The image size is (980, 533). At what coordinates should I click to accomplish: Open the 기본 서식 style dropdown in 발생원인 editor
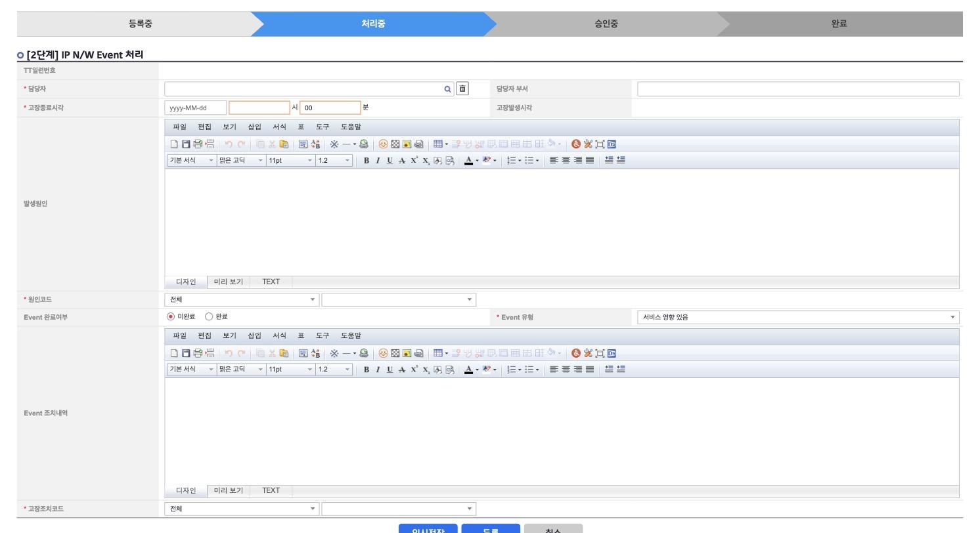(192, 160)
